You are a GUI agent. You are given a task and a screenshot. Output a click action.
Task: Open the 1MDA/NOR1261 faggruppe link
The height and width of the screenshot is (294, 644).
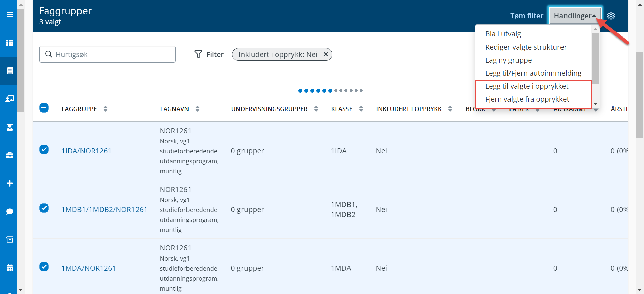pyautogui.click(x=89, y=268)
